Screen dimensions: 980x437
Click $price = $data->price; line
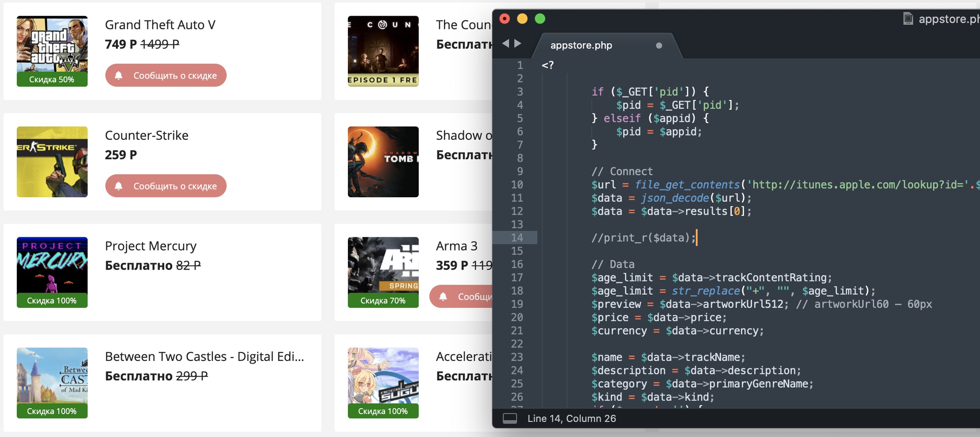[x=659, y=317]
